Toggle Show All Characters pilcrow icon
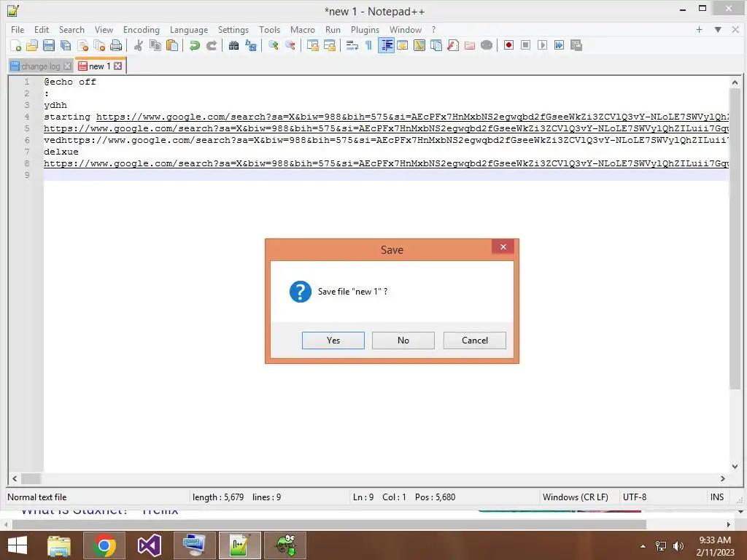Image resolution: width=747 pixels, height=560 pixels. coord(368,45)
